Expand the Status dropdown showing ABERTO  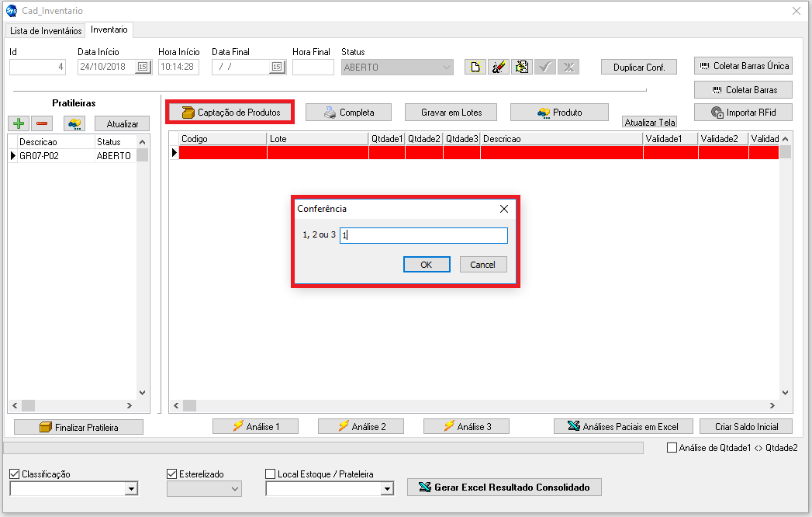pyautogui.click(x=447, y=68)
